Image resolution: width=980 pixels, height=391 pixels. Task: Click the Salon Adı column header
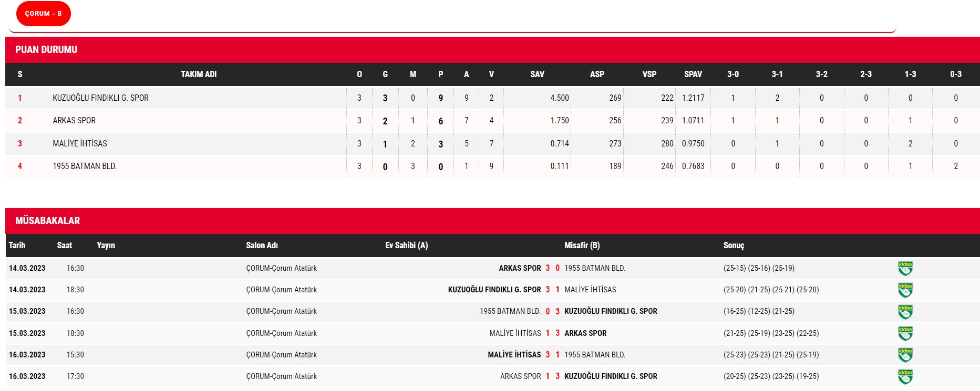(262, 246)
